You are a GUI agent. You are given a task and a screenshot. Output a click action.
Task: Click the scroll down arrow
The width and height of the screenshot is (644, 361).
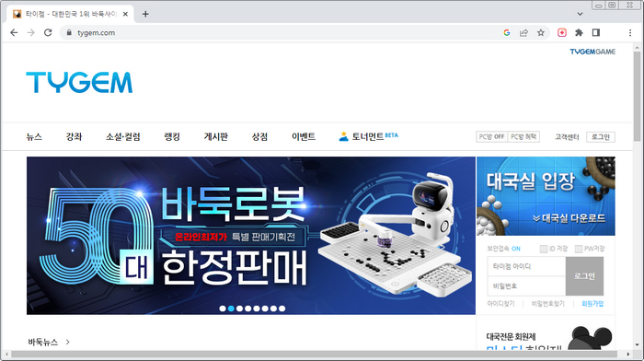pos(637,345)
